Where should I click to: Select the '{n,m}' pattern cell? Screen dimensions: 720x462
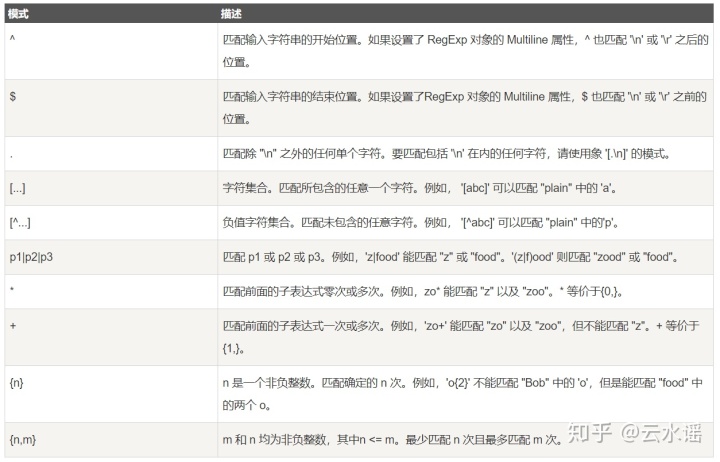point(111,440)
